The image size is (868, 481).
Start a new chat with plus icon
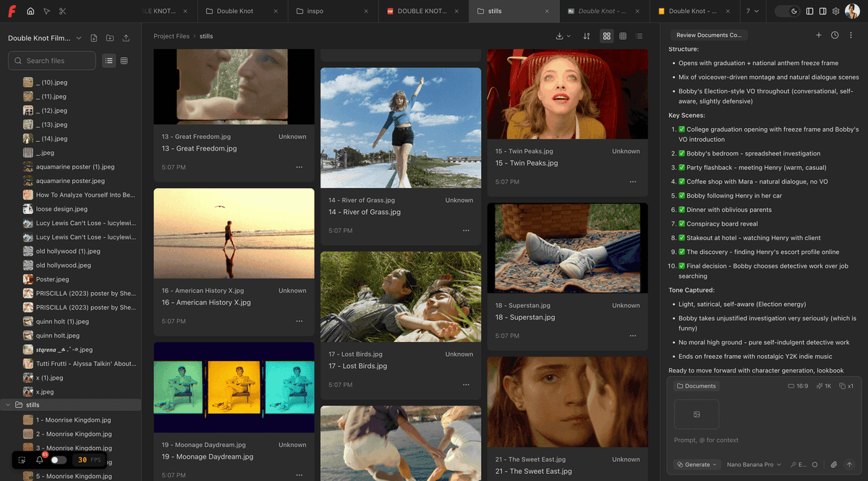[x=819, y=35]
